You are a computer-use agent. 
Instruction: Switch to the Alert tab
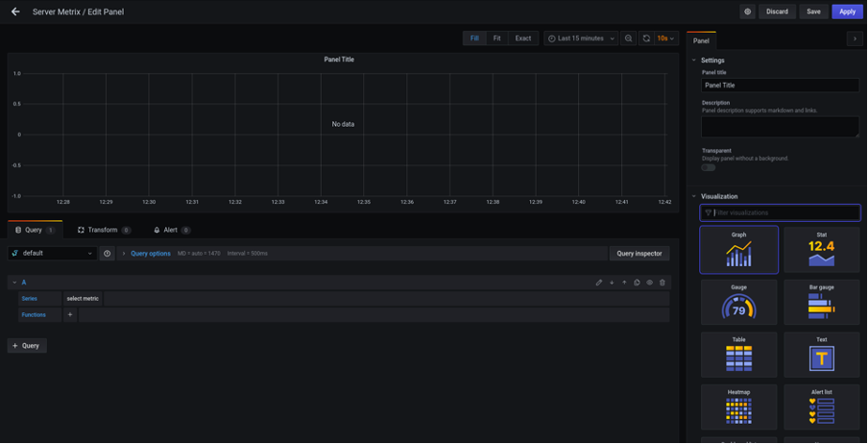[x=172, y=230]
